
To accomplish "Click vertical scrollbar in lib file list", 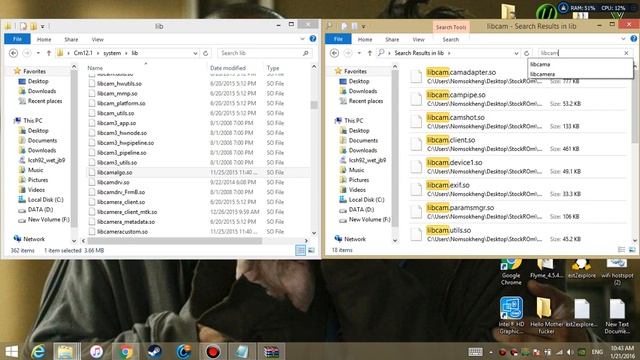I will tap(314, 105).
